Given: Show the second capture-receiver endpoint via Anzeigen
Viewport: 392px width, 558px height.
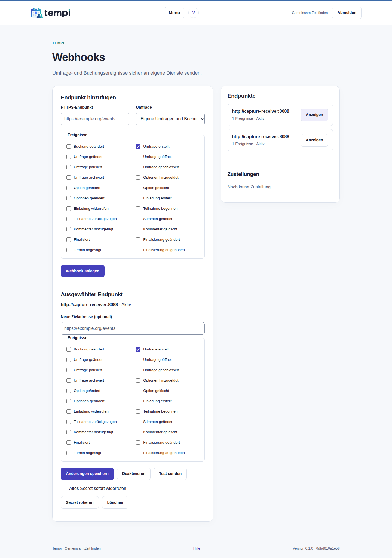Looking at the screenshot, I should point(314,140).
